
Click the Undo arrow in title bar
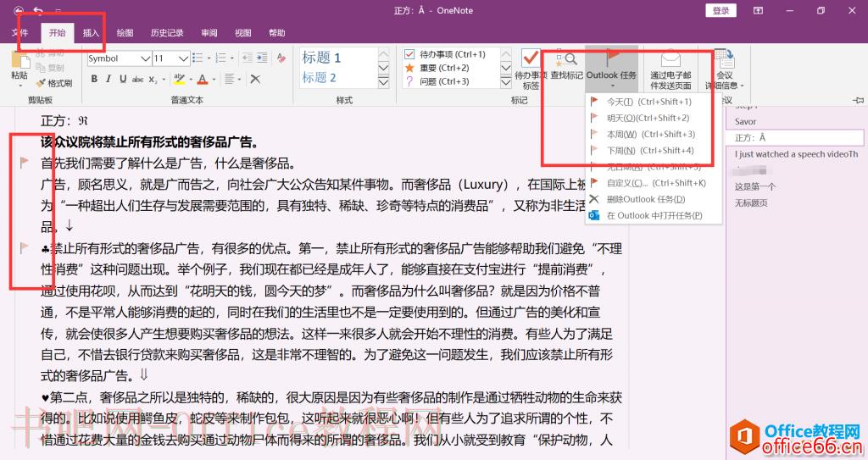coord(38,10)
